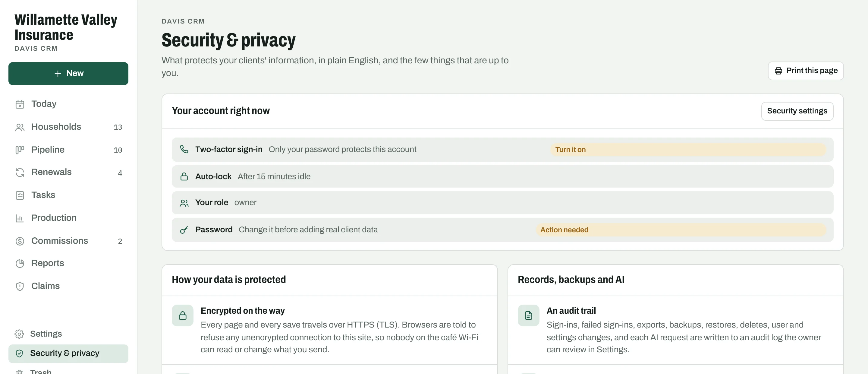Click the people icon beside Your role
This screenshot has width=868, height=374.
(184, 203)
